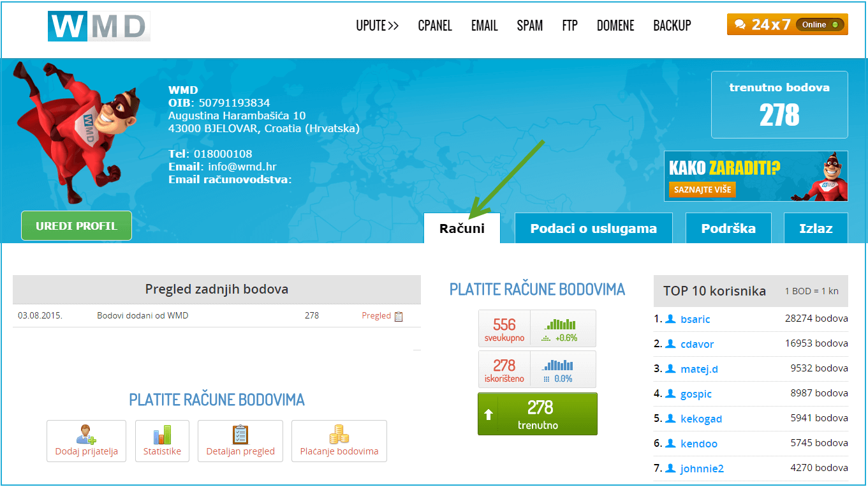
Task: Click the "1 BOD = 1 kn" text
Action: point(812,291)
